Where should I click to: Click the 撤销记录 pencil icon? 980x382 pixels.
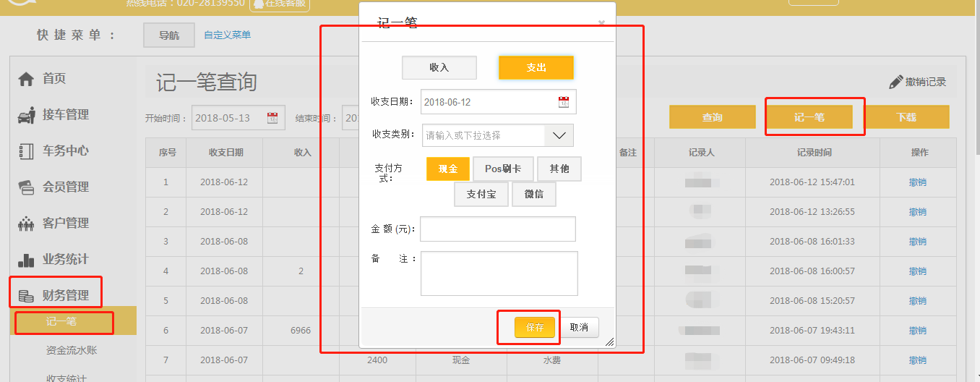point(896,82)
